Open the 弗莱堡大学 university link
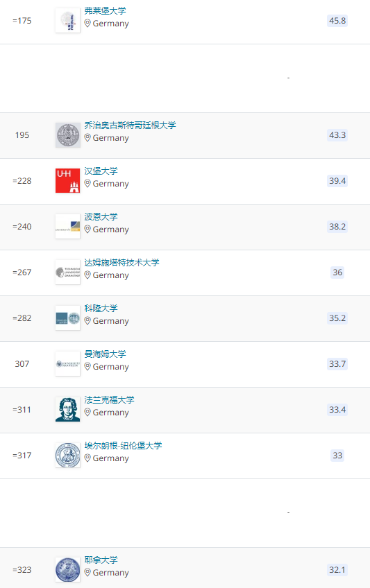This screenshot has width=370, height=588. [105, 11]
